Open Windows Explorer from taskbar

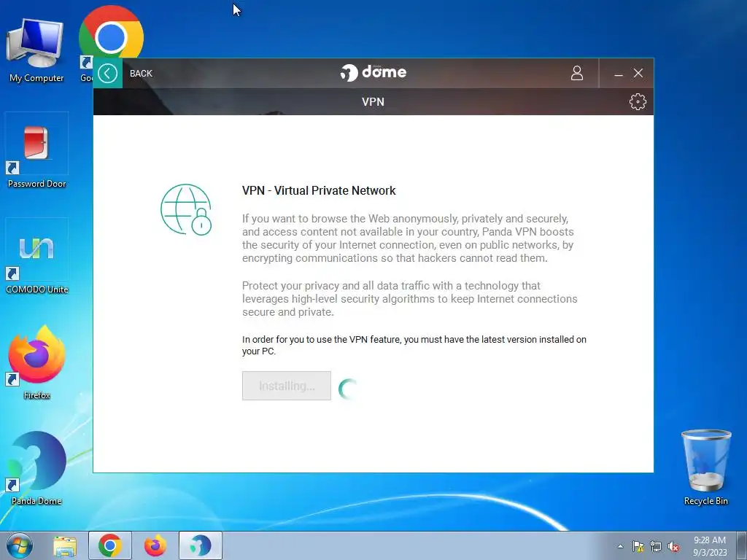(65, 545)
